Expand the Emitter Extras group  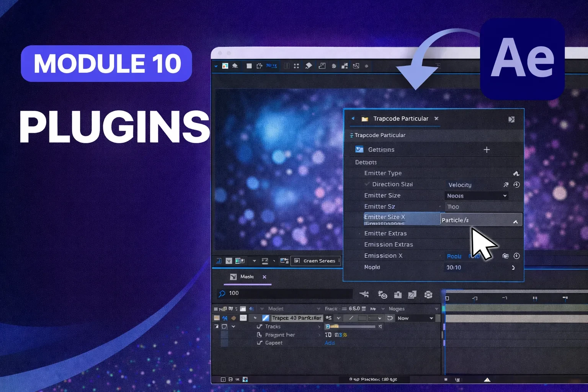385,233
